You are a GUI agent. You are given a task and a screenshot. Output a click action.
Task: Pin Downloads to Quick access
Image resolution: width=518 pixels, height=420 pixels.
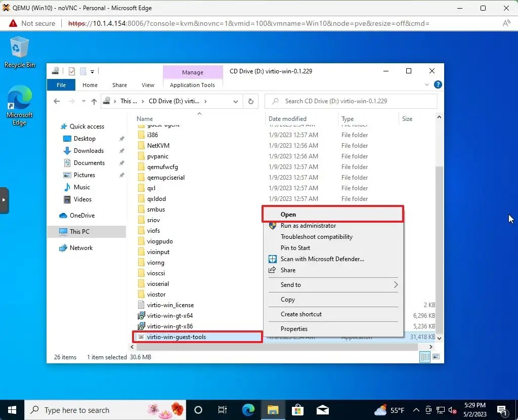click(x=121, y=150)
